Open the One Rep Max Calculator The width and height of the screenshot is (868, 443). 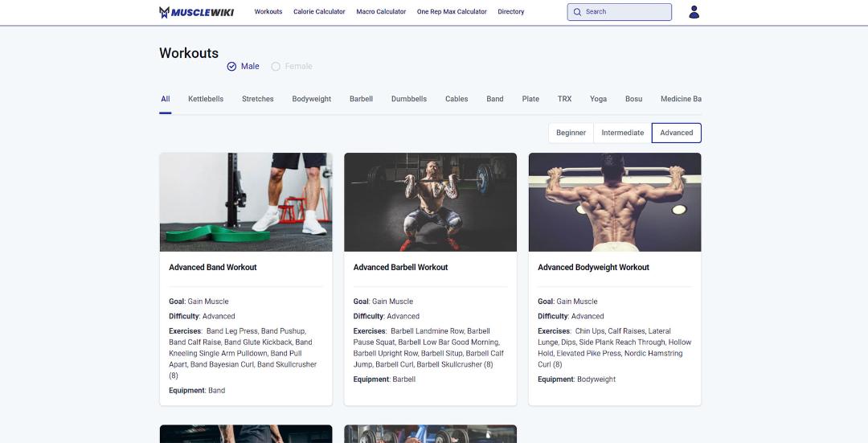(452, 11)
